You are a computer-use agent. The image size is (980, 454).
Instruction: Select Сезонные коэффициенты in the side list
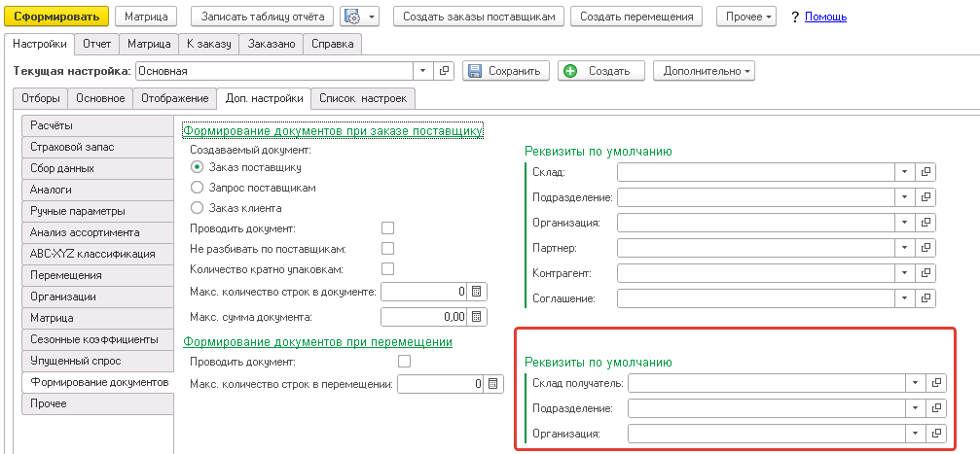pyautogui.click(x=97, y=339)
